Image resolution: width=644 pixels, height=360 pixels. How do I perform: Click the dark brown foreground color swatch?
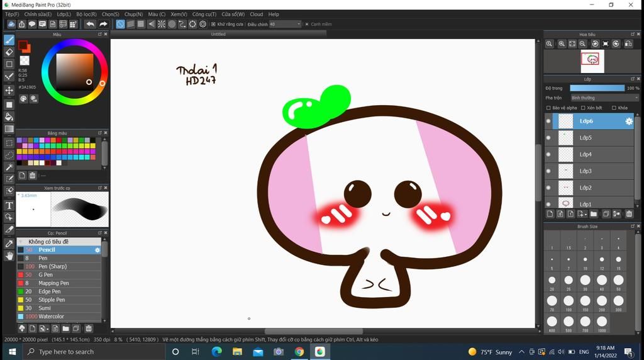click(x=23, y=45)
